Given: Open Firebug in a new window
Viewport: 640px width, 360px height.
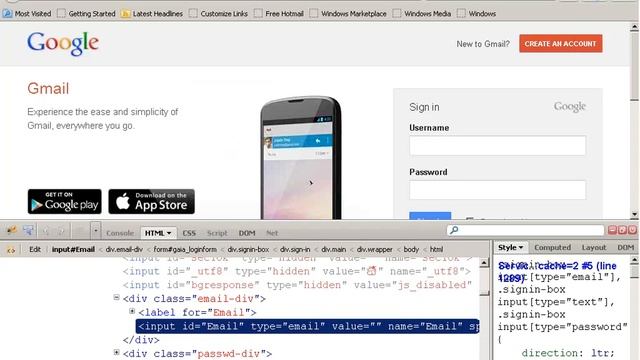Looking at the screenshot, I should point(622,230).
